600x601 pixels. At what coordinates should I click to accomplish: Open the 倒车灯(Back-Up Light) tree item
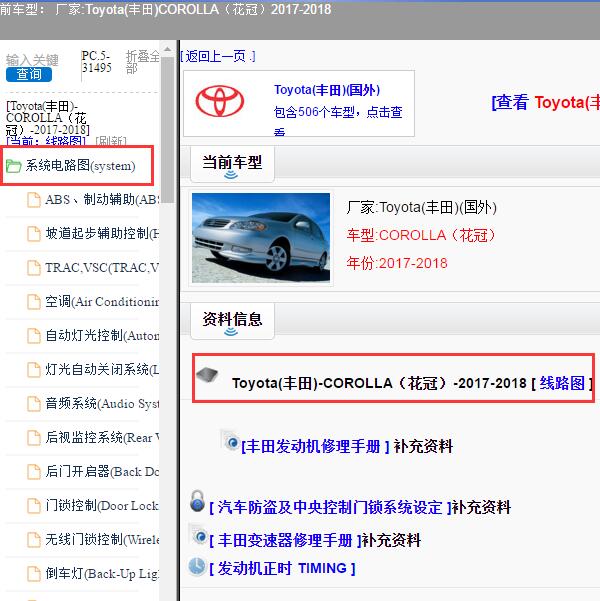pos(102,573)
